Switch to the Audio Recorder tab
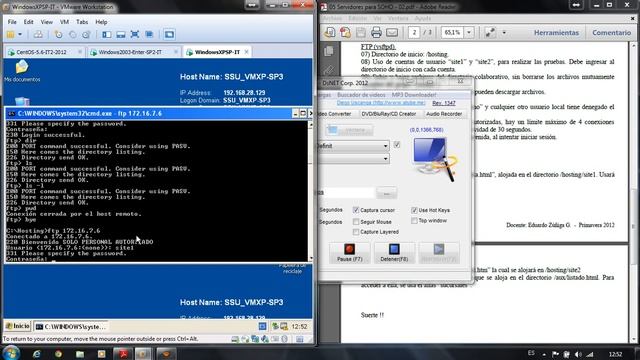 [x=444, y=114]
